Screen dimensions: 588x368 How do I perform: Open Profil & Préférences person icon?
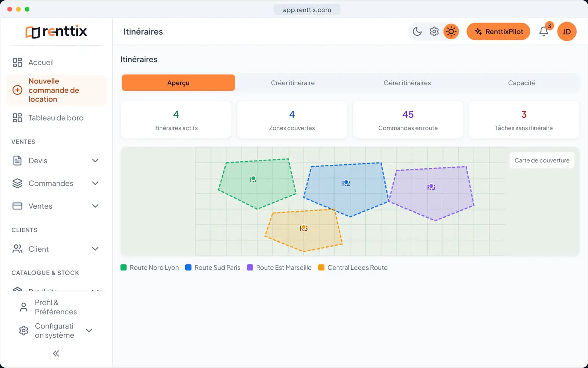(24, 307)
